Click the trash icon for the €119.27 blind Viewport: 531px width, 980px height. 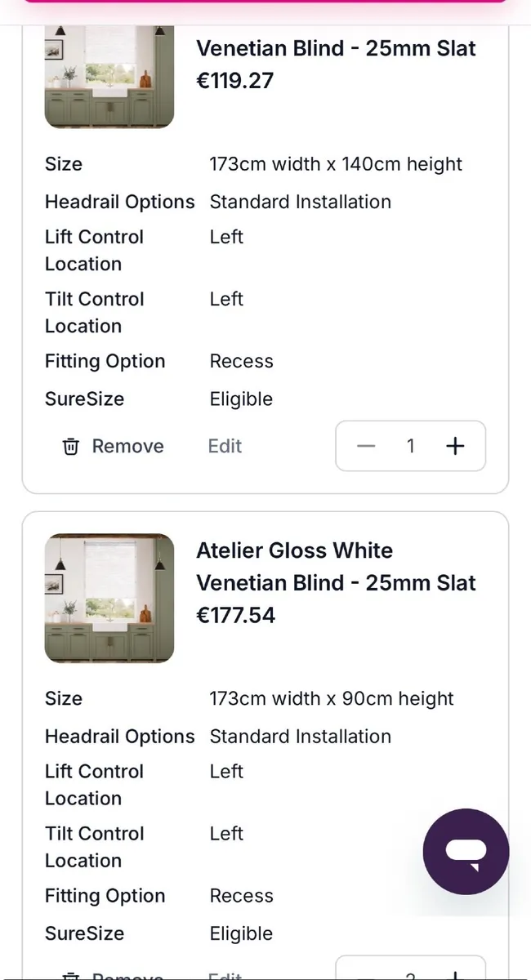pos(71,447)
